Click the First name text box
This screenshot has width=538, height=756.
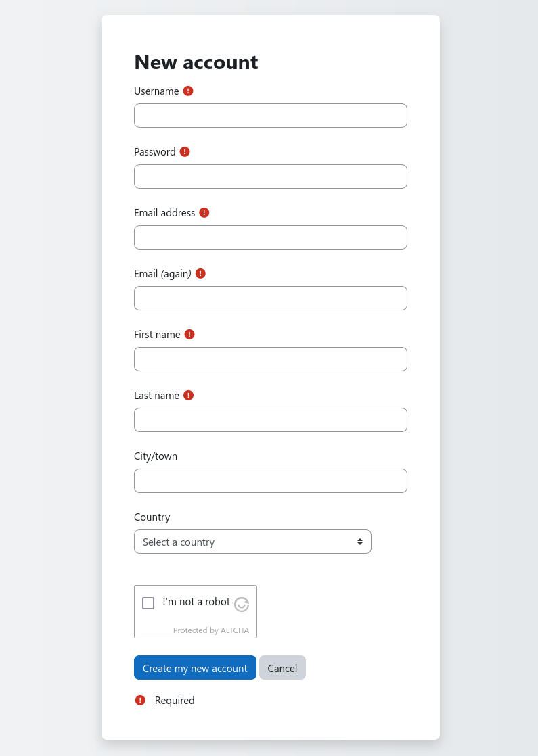click(x=270, y=359)
